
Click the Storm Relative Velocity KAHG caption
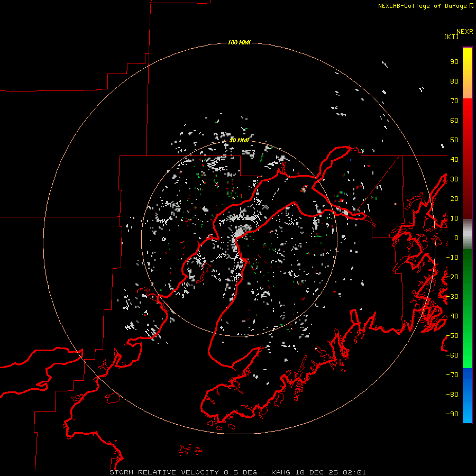[x=237, y=472]
